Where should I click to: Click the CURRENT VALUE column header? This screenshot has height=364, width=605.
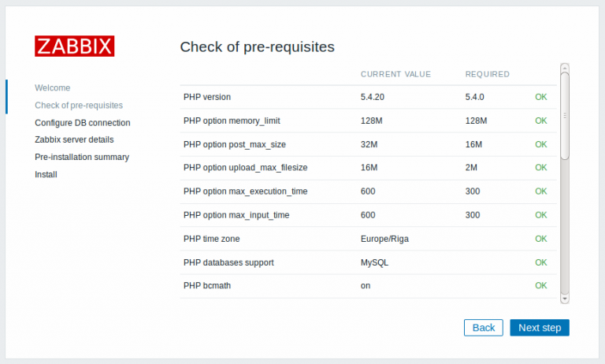[x=395, y=74]
